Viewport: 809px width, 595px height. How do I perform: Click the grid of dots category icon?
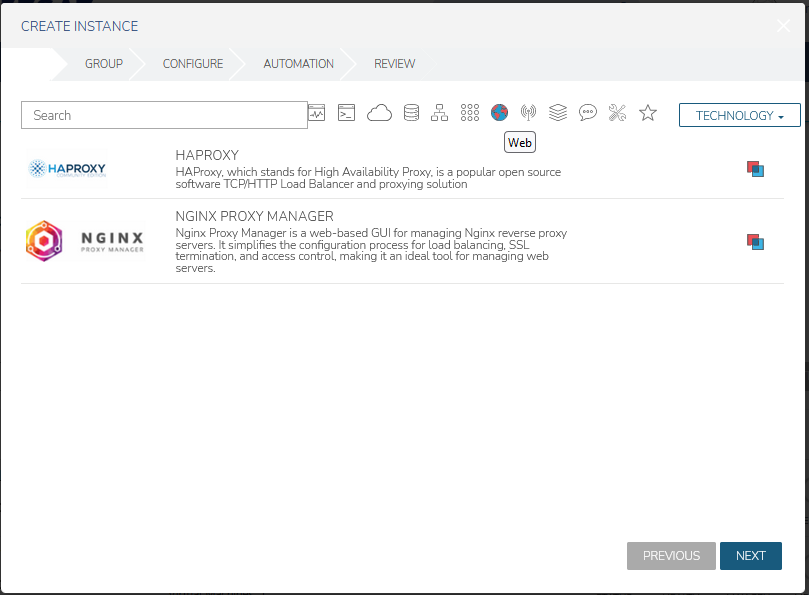pos(470,114)
